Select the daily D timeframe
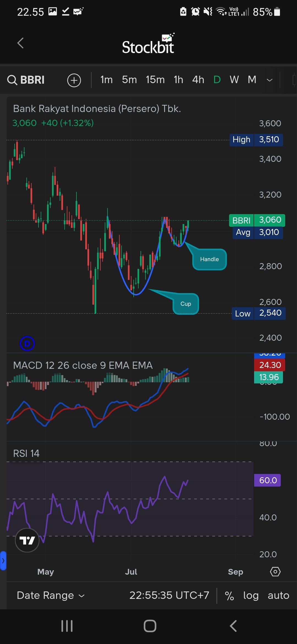Screen dimensions: 297x644 [x=217, y=80]
